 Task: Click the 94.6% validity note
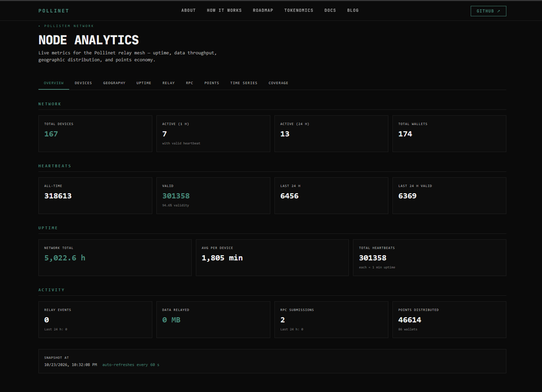click(175, 205)
